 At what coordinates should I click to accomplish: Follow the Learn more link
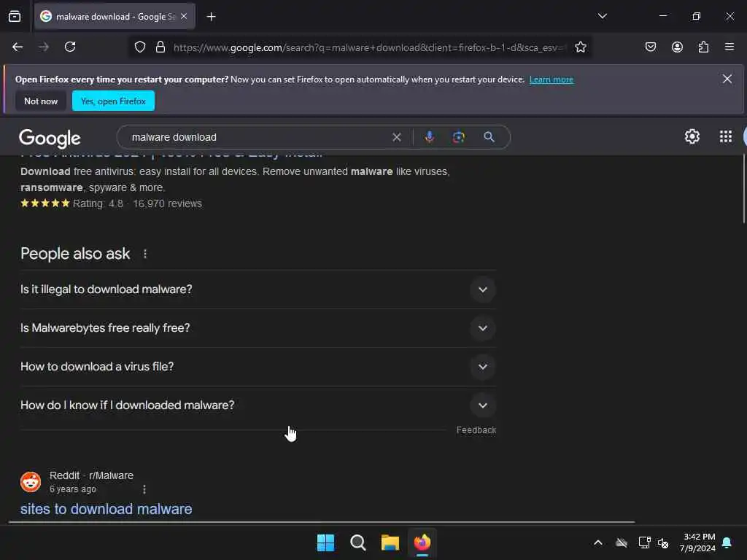coord(551,79)
